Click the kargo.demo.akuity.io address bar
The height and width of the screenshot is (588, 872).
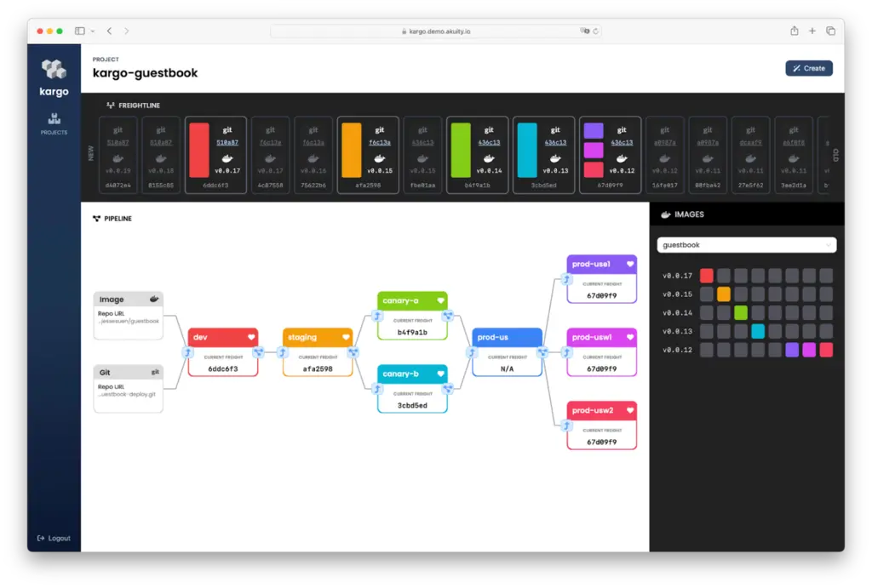436,31
